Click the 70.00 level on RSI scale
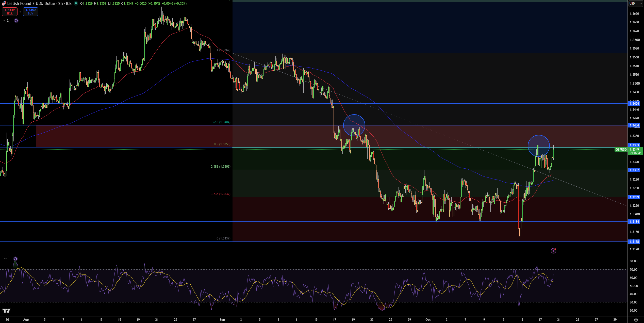This screenshot has height=323, width=644. (634, 269)
